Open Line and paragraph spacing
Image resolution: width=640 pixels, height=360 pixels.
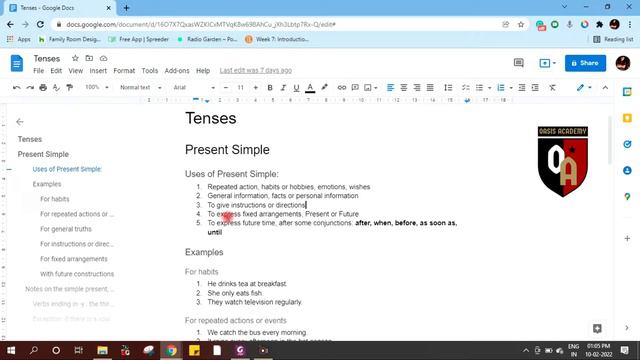click(448, 87)
